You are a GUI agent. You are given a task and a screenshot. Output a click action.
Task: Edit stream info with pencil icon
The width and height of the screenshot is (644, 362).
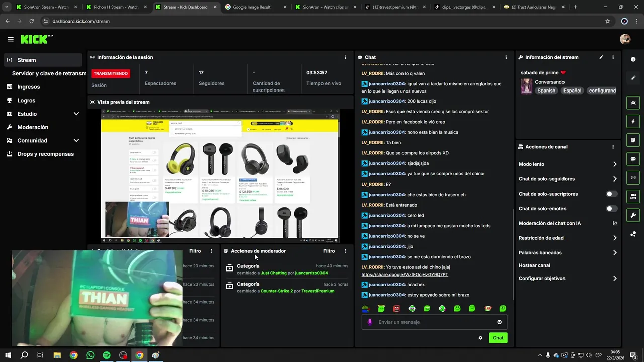click(x=601, y=57)
